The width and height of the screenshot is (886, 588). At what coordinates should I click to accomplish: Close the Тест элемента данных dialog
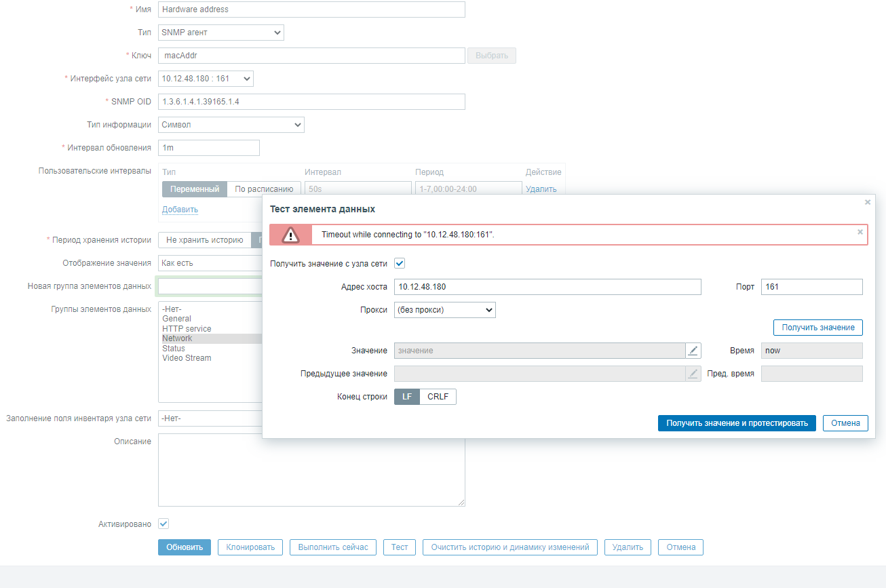pos(867,202)
